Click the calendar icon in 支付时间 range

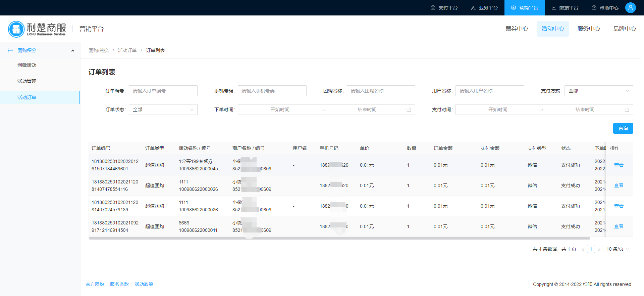627,110
